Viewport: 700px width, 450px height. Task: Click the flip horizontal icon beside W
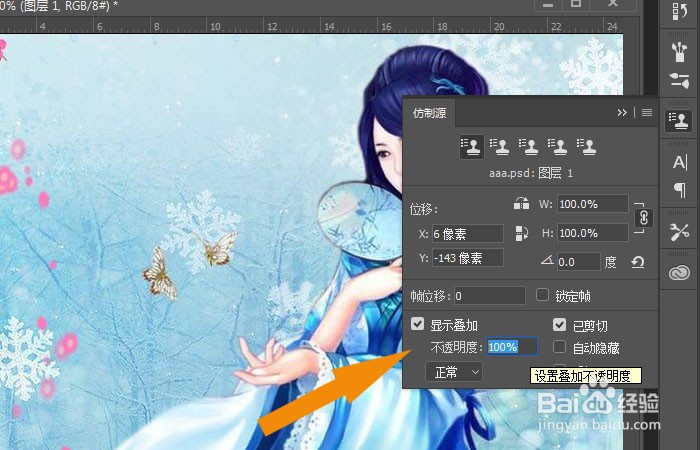click(x=521, y=204)
